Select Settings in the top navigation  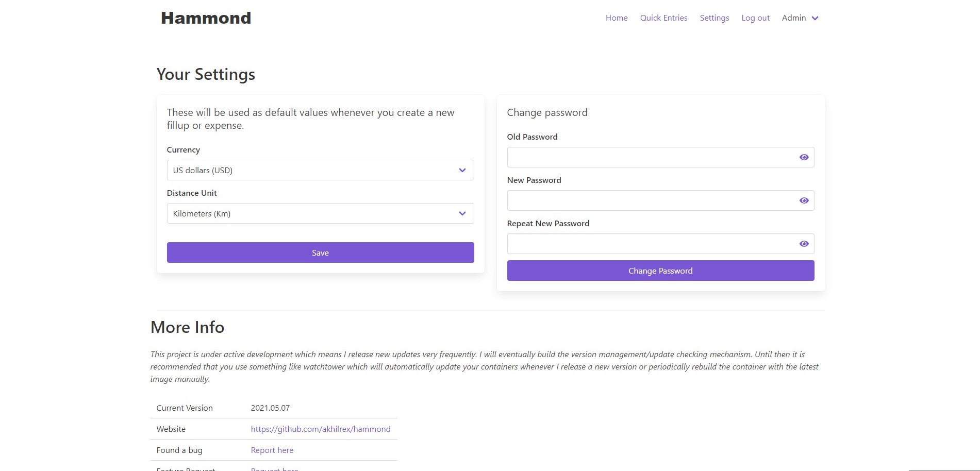(x=714, y=18)
